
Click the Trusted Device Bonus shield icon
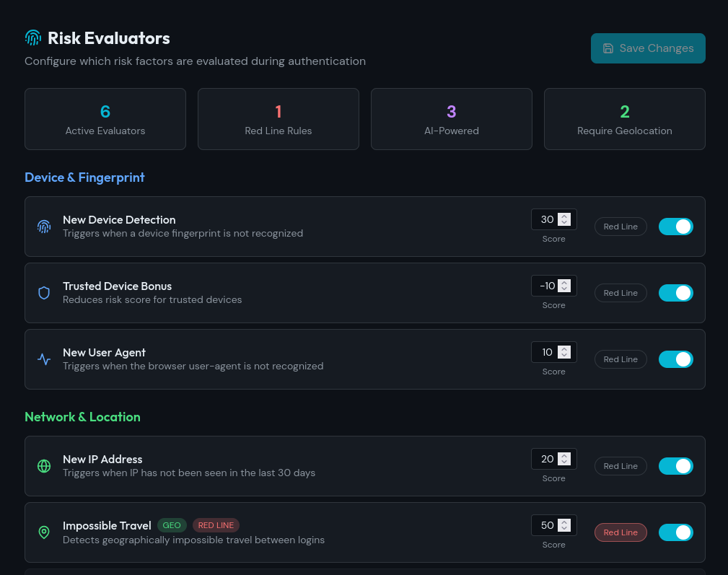(44, 293)
